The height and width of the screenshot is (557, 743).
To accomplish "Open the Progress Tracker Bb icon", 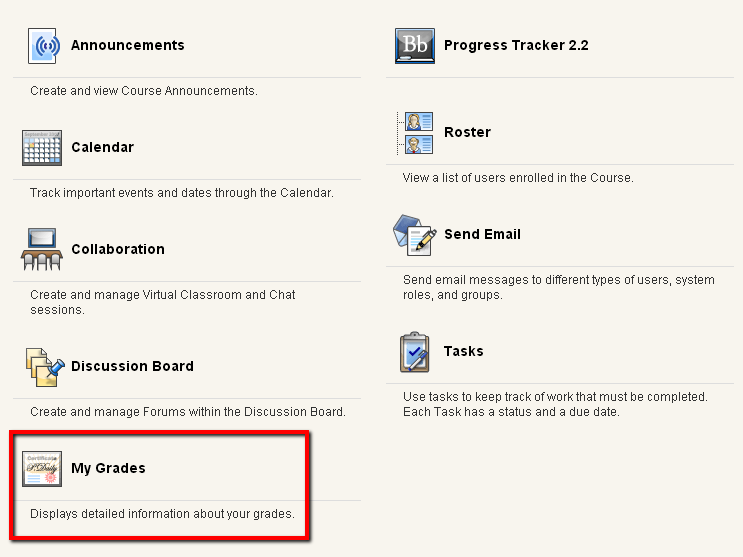I will tap(415, 46).
